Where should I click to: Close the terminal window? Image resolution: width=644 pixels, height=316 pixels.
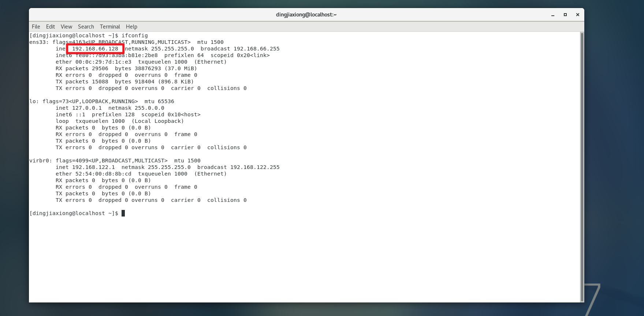click(x=578, y=15)
